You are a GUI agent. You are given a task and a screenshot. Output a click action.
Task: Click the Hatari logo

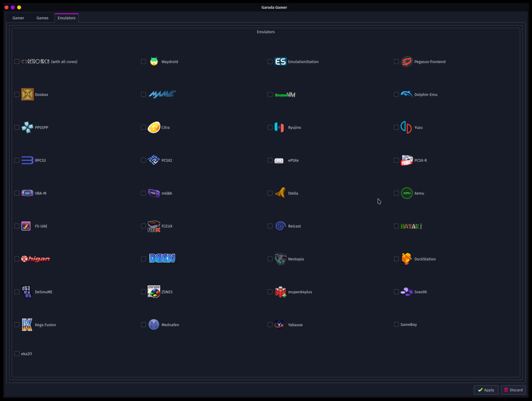[x=411, y=226]
